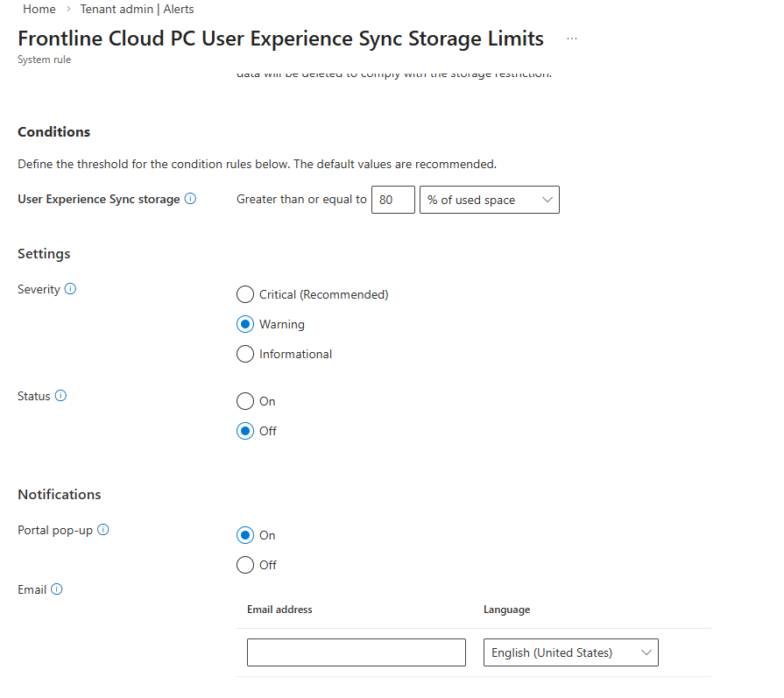The image size is (784, 698).
Task: Click the Severity info icon
Action: pyautogui.click(x=71, y=289)
